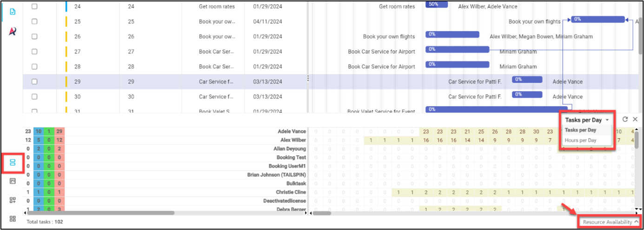Check the box on highlighted row 29
This screenshot has width=644, height=230.
[x=34, y=81]
